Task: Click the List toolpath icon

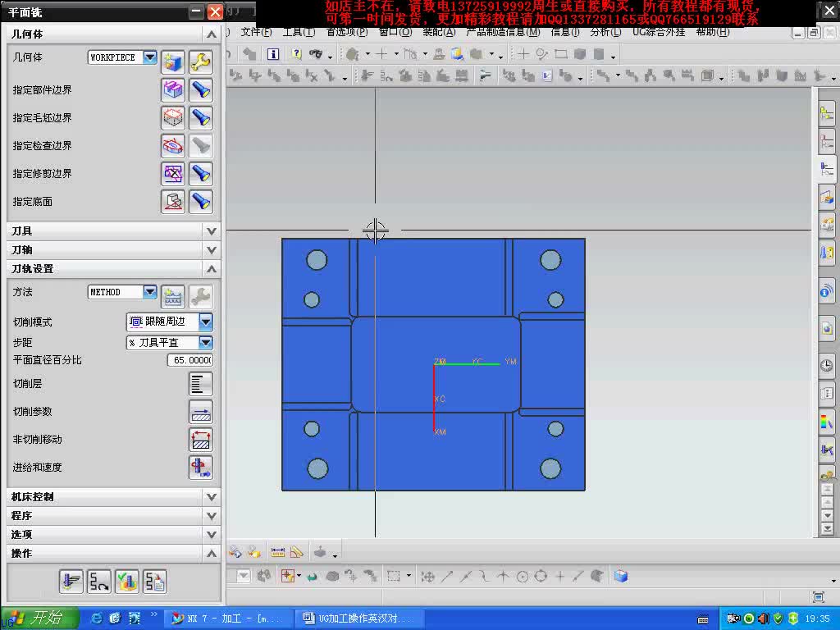Action: coord(155,582)
